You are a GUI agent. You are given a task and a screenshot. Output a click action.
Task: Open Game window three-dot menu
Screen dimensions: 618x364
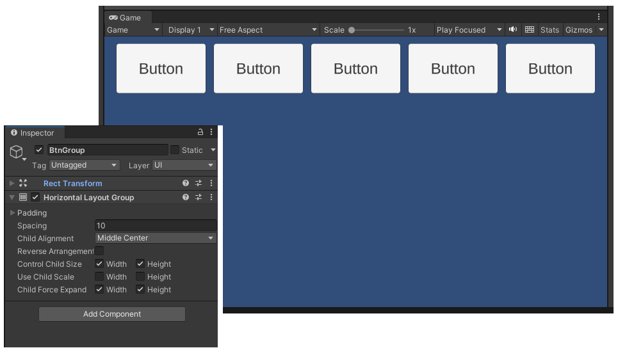pyautogui.click(x=599, y=17)
